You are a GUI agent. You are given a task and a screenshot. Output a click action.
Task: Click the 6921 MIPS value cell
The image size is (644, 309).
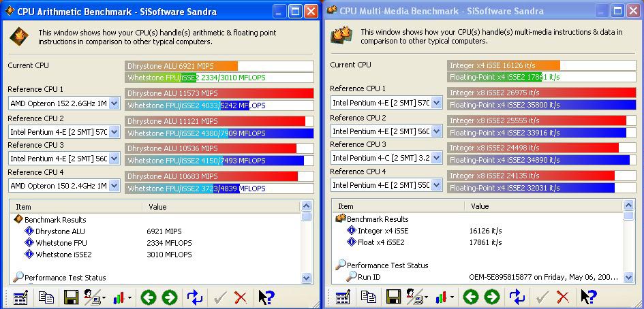pyautogui.click(x=164, y=231)
